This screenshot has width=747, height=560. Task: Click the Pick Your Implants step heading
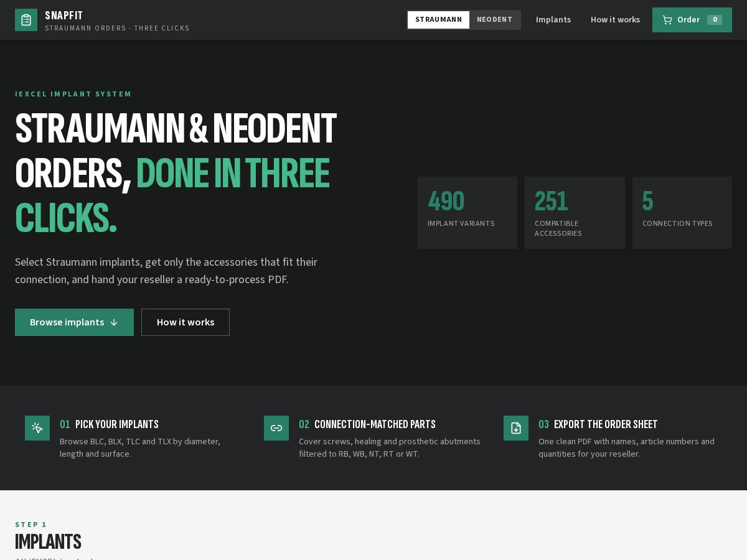117,424
